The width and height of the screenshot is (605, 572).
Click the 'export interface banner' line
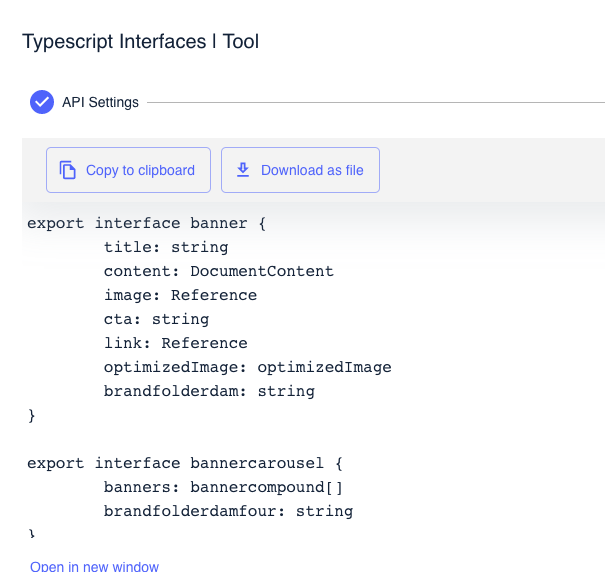146,223
